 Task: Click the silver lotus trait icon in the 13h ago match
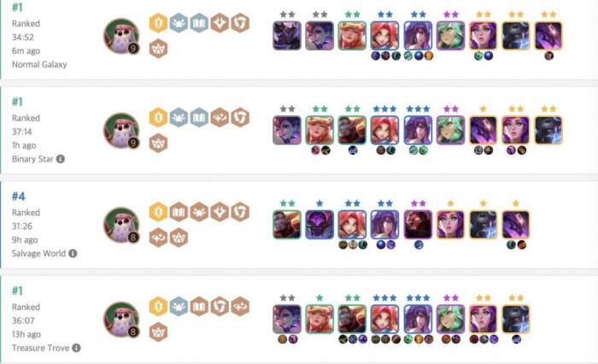(x=179, y=306)
